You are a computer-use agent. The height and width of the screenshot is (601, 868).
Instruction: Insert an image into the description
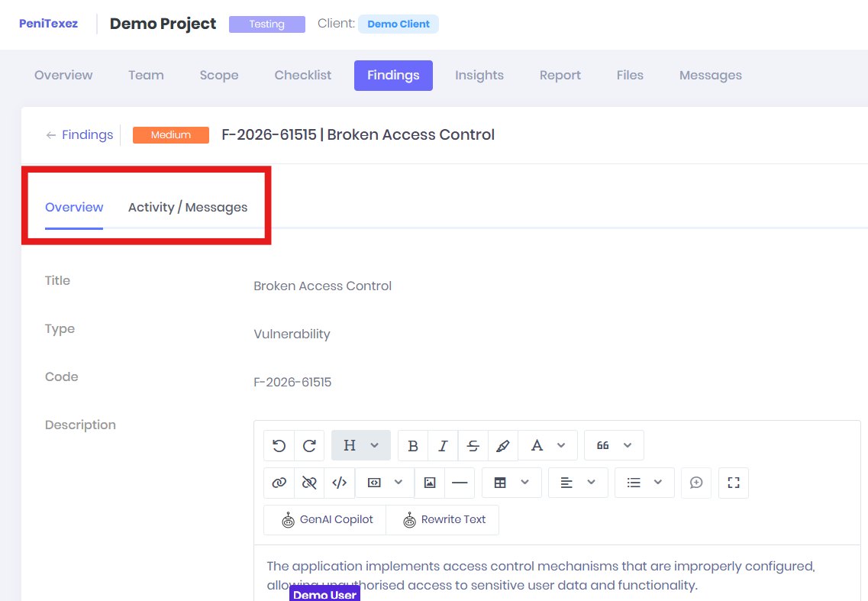coord(430,483)
